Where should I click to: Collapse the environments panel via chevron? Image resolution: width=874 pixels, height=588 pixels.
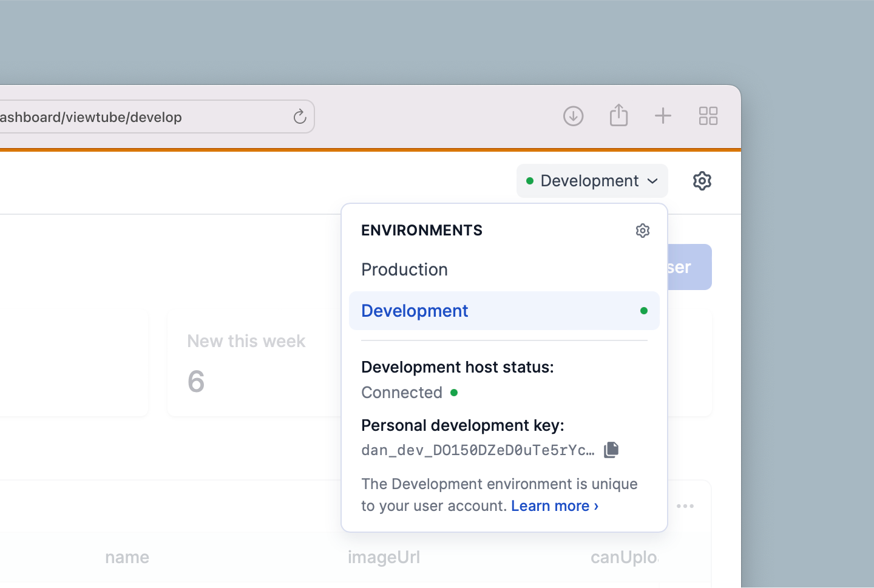653,180
